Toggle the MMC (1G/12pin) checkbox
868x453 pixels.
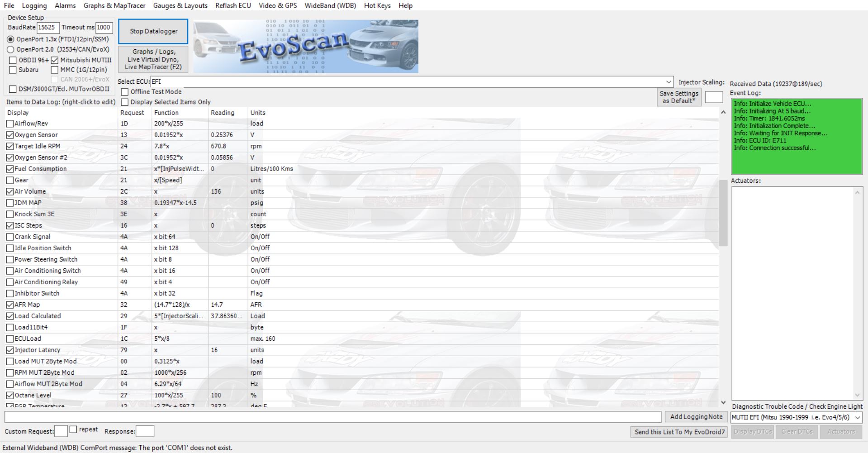55,70
